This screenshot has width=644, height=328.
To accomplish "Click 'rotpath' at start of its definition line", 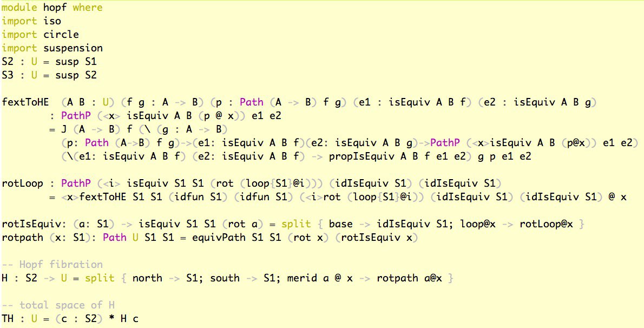I will coord(22,238).
